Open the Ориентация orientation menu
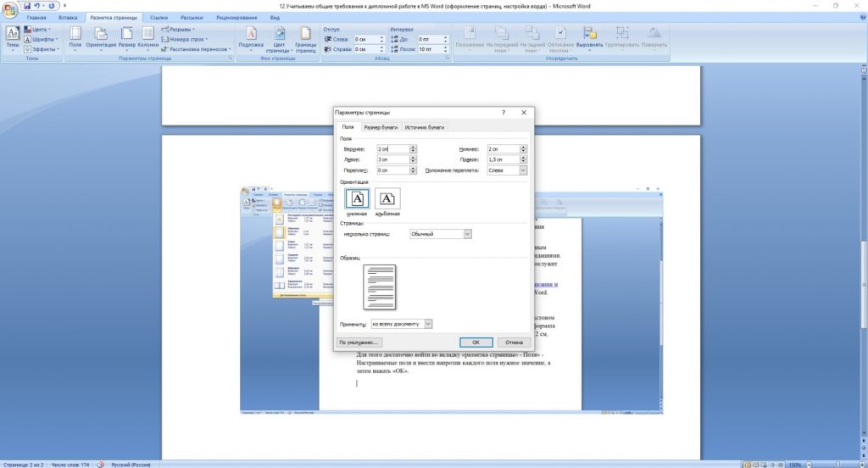This screenshot has height=468, width=868. (101, 39)
